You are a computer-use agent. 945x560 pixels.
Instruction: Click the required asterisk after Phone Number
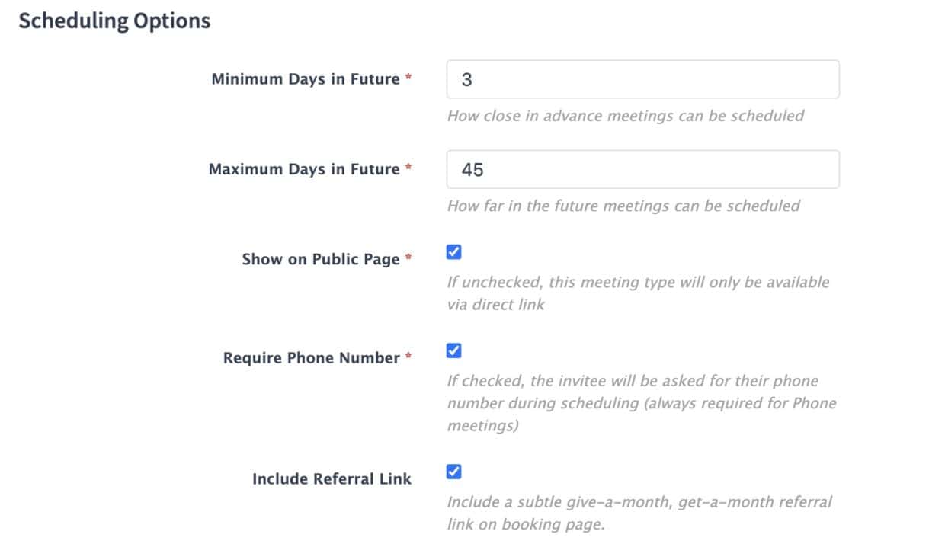pyautogui.click(x=408, y=357)
